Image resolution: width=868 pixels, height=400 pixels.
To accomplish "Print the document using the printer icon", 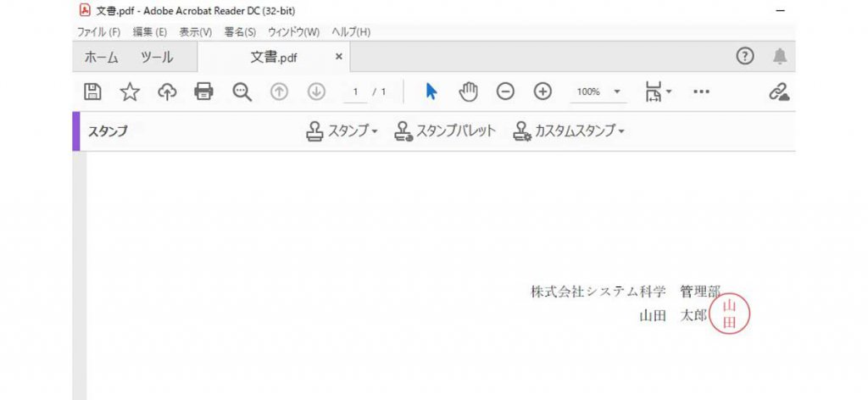I will coord(203,92).
